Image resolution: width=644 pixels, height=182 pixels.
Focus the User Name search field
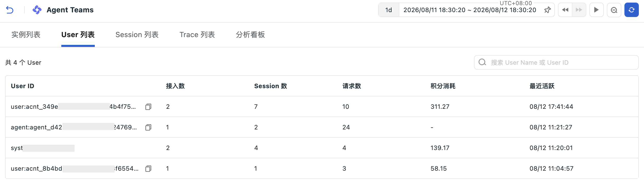point(556,62)
